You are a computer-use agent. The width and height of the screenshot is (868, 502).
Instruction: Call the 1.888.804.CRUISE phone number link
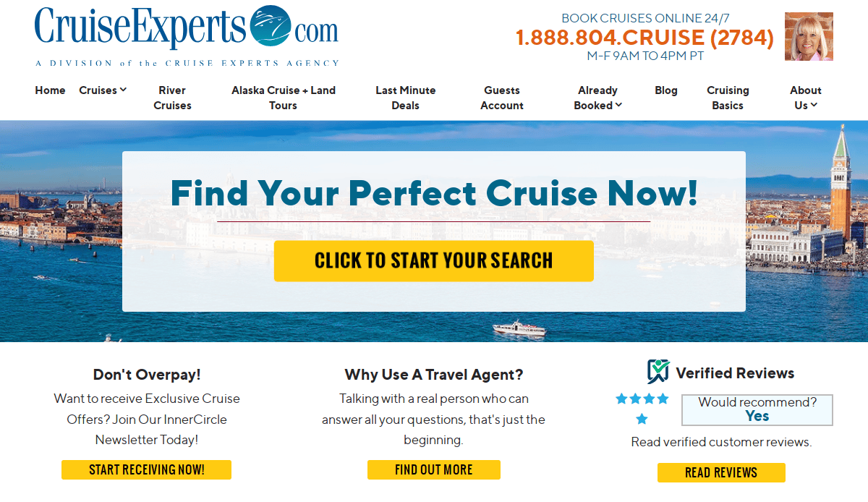(645, 38)
